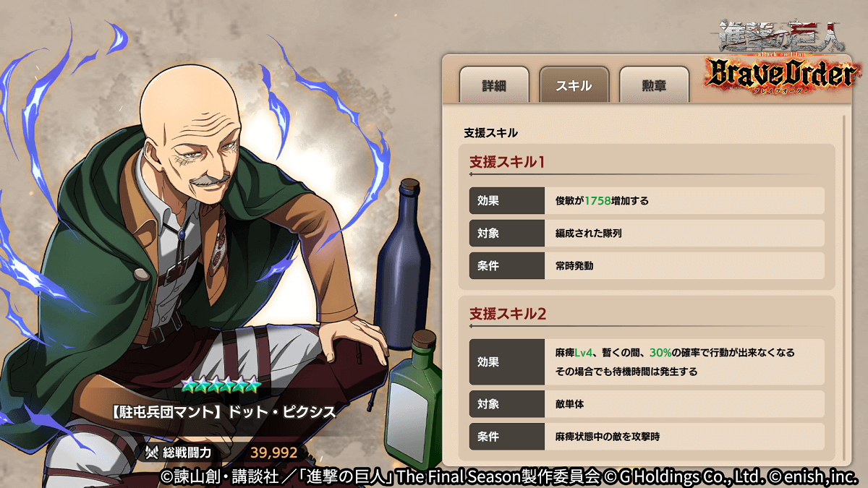Click the character name ドット・ピクシス
868x488 pixels.
(x=281, y=412)
